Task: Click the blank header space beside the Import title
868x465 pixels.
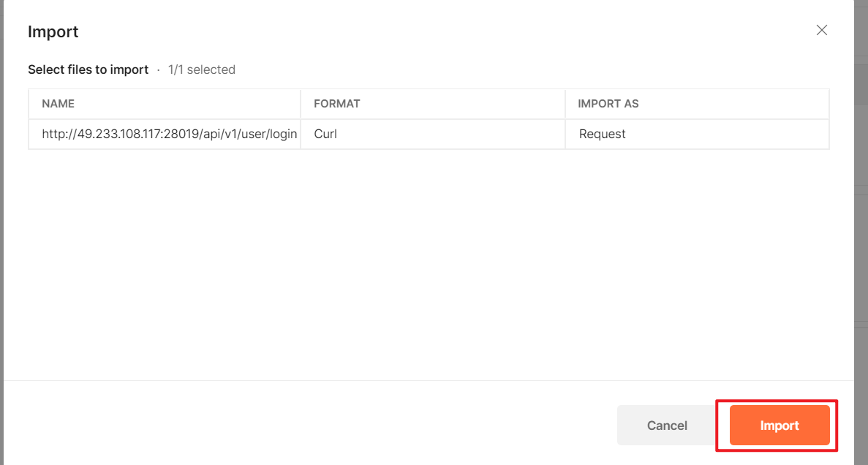Action: coord(439,32)
